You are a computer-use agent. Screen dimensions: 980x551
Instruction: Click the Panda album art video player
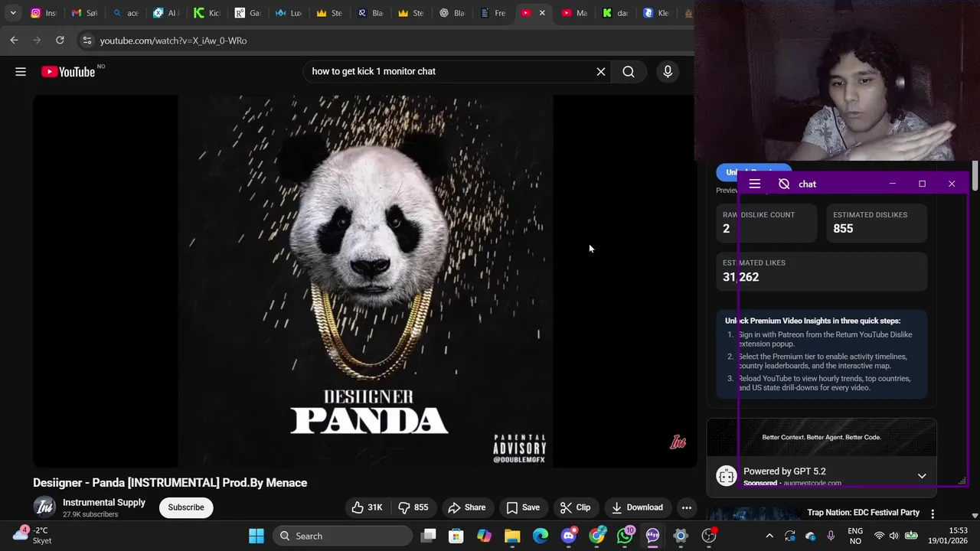click(x=365, y=281)
